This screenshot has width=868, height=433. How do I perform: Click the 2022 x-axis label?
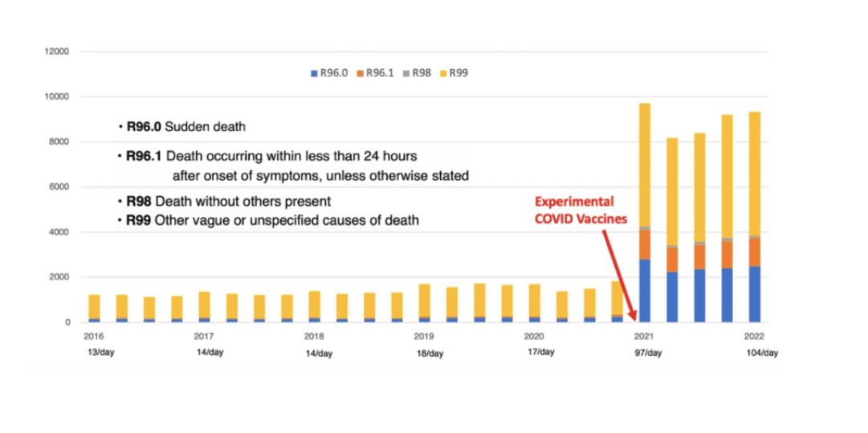click(x=752, y=336)
